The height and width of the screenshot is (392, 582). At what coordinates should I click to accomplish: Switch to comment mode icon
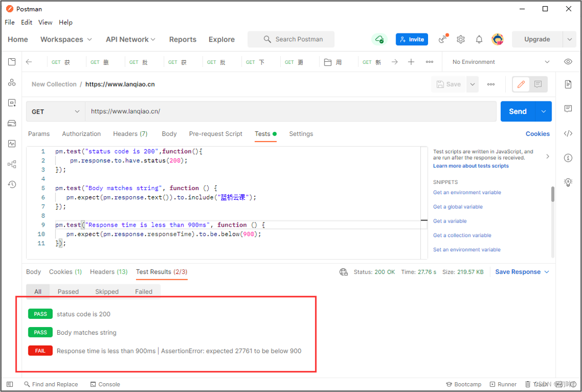point(538,84)
